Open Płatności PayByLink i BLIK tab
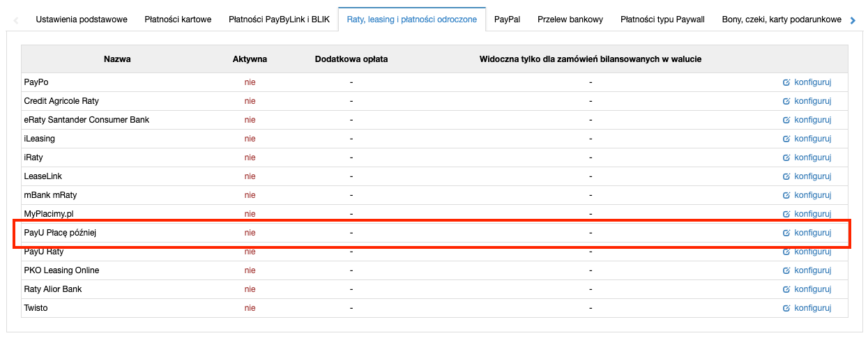 point(279,20)
